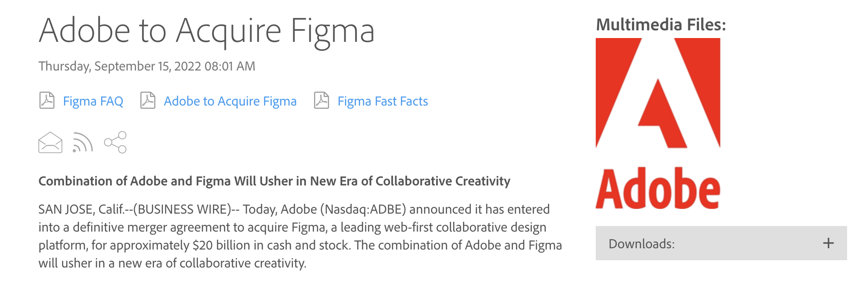Click the bold collaborative creativity subheading
The image size is (868, 282).
(x=274, y=181)
